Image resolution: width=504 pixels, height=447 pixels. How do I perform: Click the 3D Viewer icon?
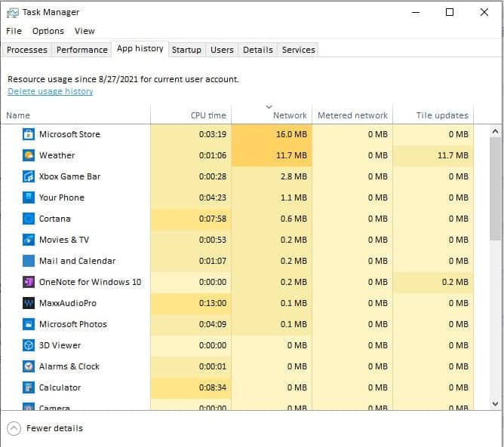tap(29, 345)
